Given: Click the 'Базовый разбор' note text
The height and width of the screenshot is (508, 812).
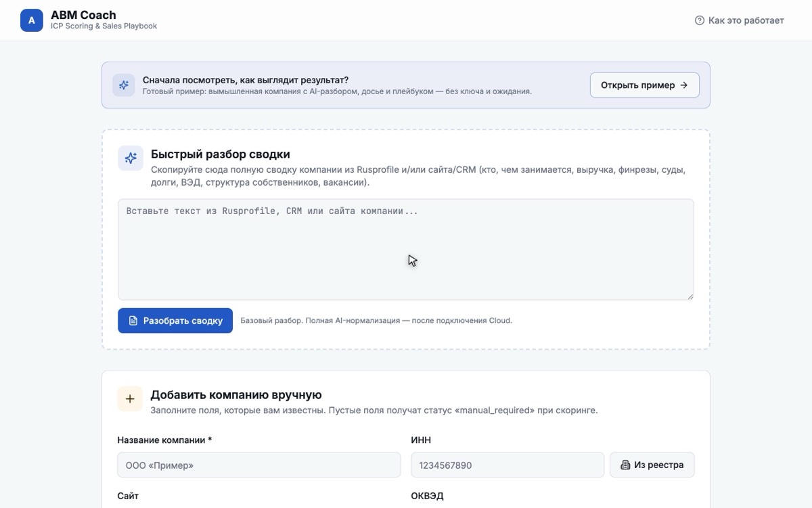Looking at the screenshot, I should coord(376,320).
